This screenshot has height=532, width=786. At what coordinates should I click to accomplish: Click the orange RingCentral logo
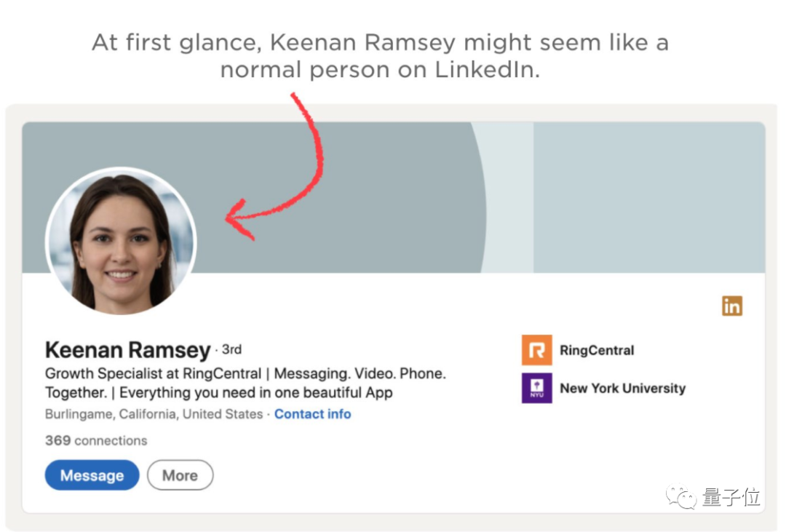[x=536, y=350]
